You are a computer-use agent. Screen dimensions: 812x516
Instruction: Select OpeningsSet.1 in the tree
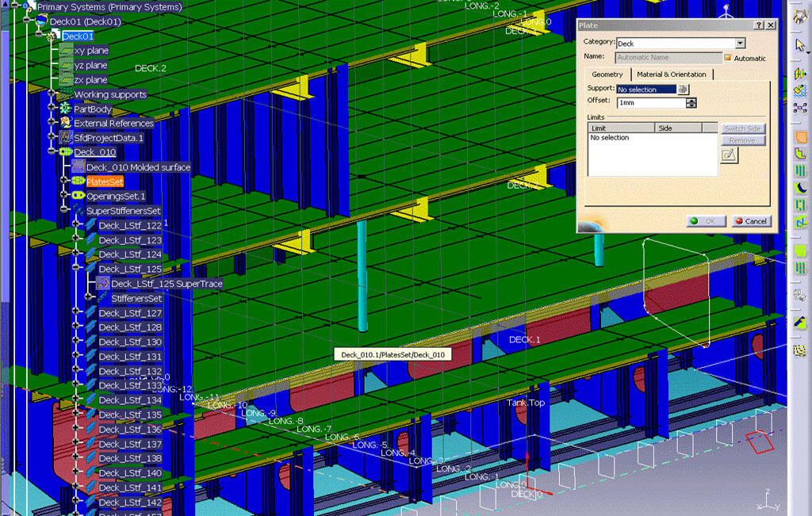[117, 196]
